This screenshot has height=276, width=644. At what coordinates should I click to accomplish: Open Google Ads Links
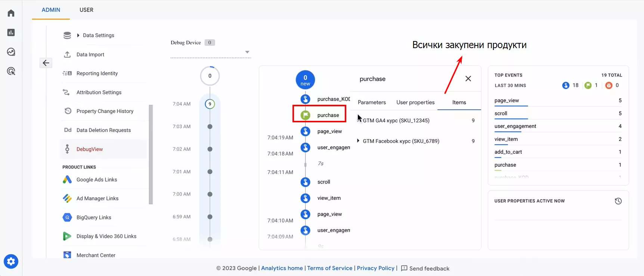(97, 180)
